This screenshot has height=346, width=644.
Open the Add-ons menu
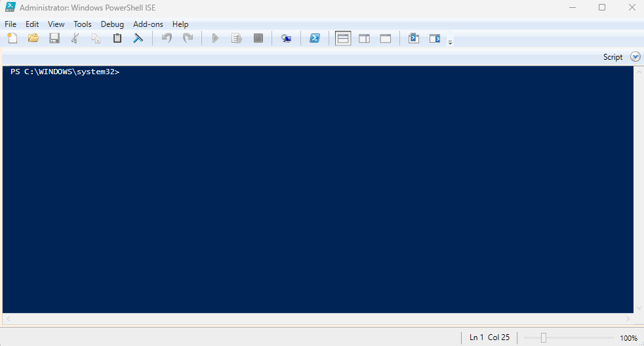pyautogui.click(x=148, y=24)
